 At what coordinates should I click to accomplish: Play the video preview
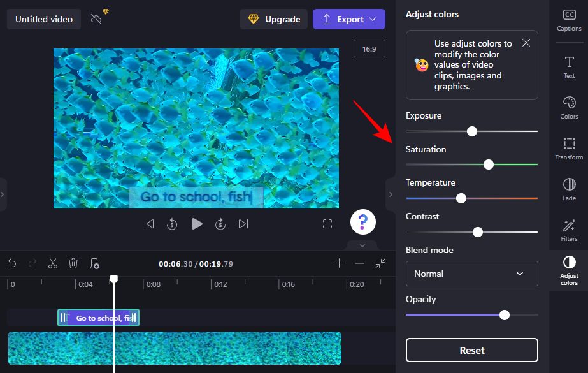point(197,224)
